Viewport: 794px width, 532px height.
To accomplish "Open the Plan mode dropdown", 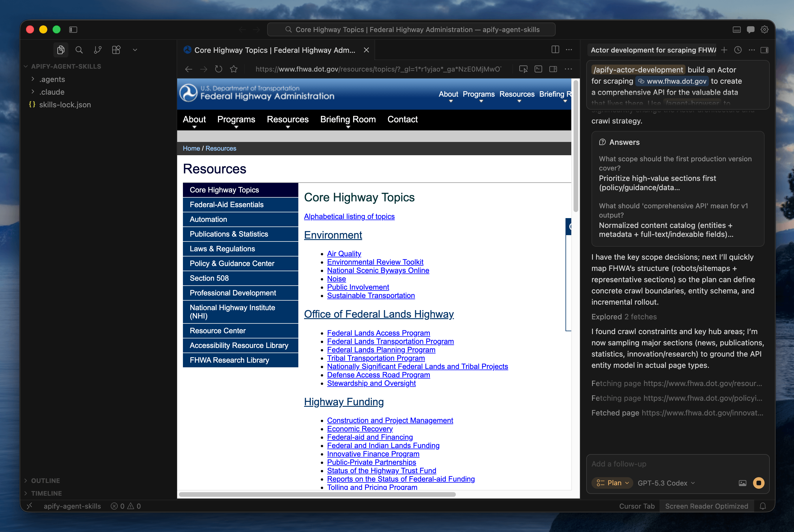I will coord(612,483).
